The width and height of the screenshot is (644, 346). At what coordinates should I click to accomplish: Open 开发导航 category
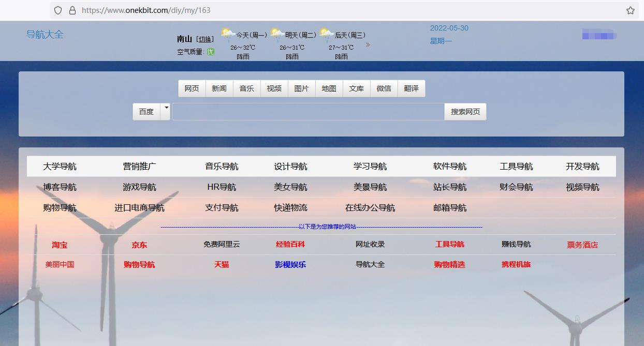coord(582,167)
